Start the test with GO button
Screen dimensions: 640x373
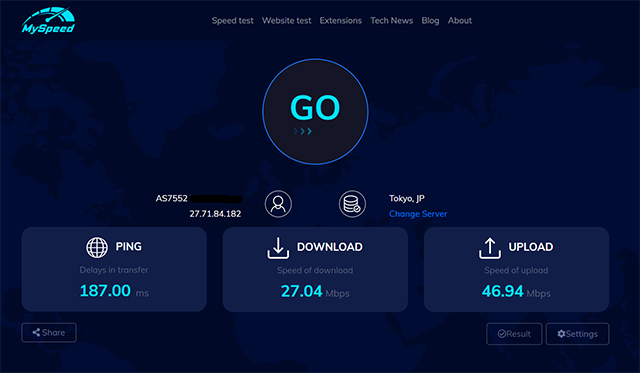[x=315, y=111]
